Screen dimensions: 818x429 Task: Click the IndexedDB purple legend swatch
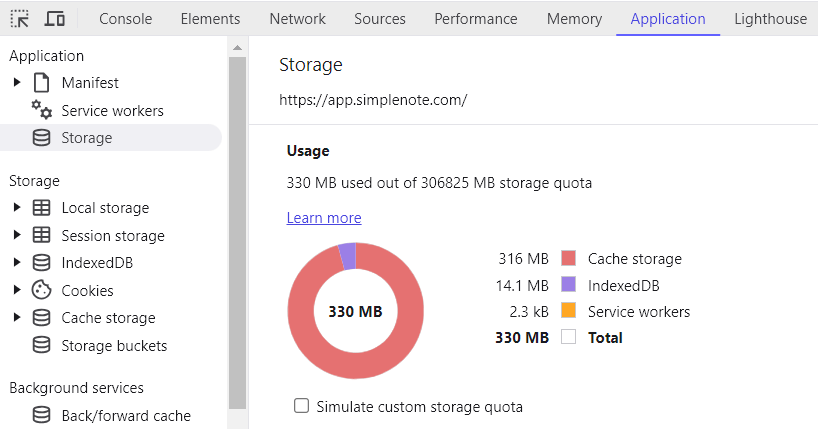[569, 285]
